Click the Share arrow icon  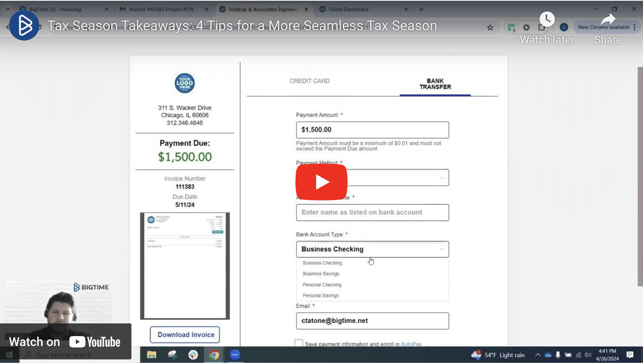click(608, 19)
